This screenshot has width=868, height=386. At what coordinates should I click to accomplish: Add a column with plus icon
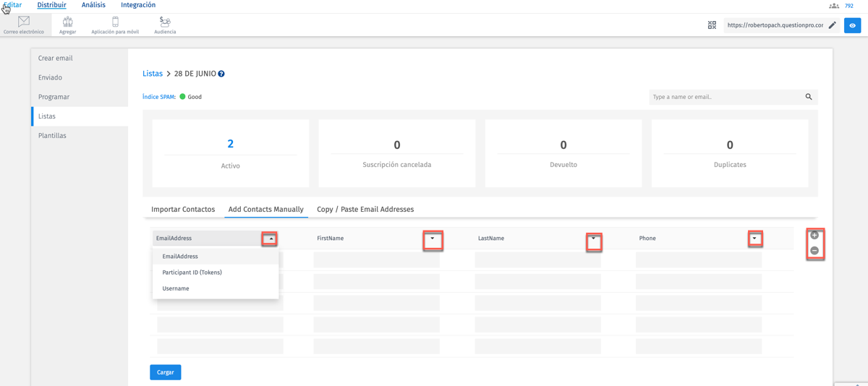pyautogui.click(x=814, y=236)
